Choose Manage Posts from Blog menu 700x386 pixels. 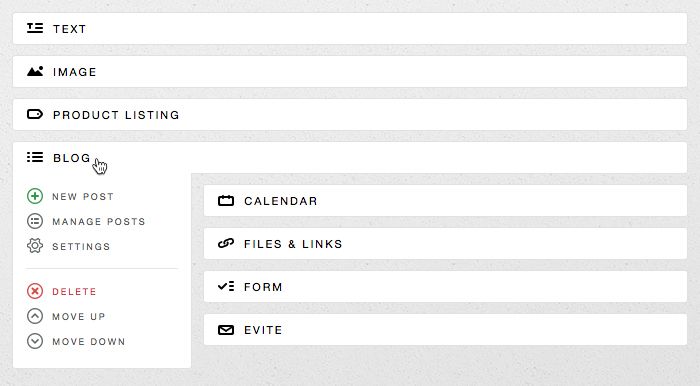(x=99, y=222)
